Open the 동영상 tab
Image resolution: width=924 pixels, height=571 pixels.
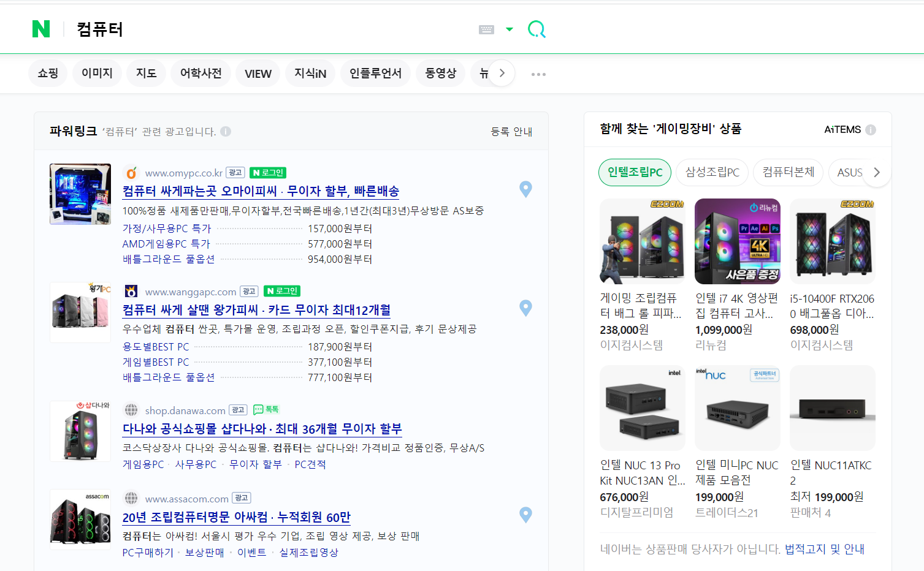pos(441,74)
